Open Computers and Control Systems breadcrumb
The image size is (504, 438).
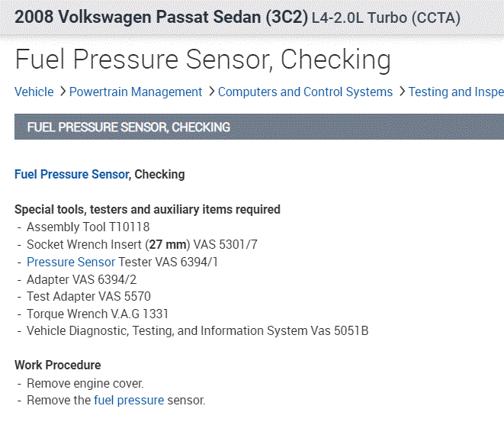(x=305, y=92)
